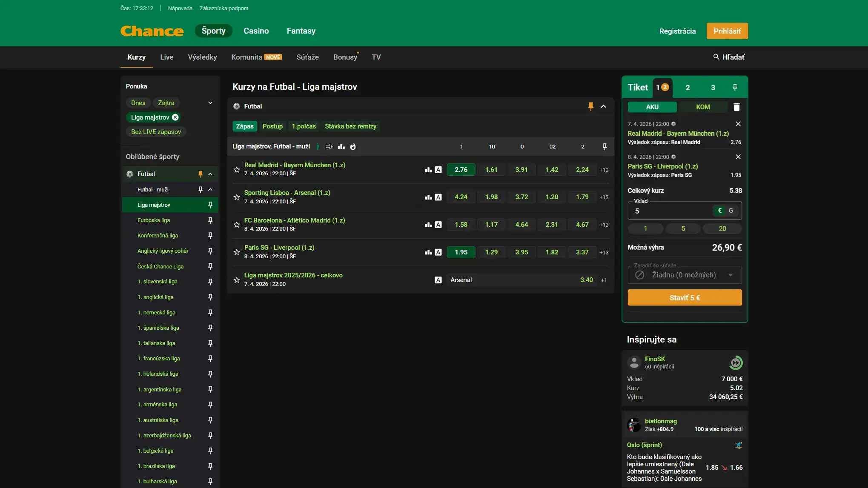Open the Zaradiť do súťaže dropdown
Image resolution: width=868 pixels, height=488 pixels.
(685, 275)
